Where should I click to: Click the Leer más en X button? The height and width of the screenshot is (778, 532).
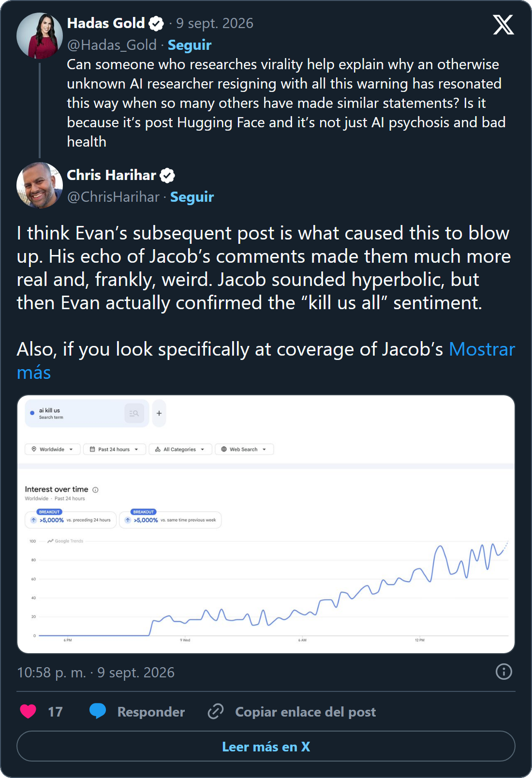pyautogui.click(x=266, y=746)
